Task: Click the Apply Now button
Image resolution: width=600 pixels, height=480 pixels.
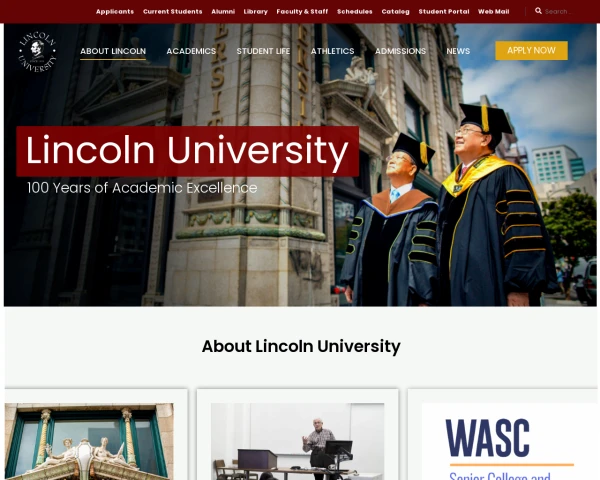Action: pos(532,51)
